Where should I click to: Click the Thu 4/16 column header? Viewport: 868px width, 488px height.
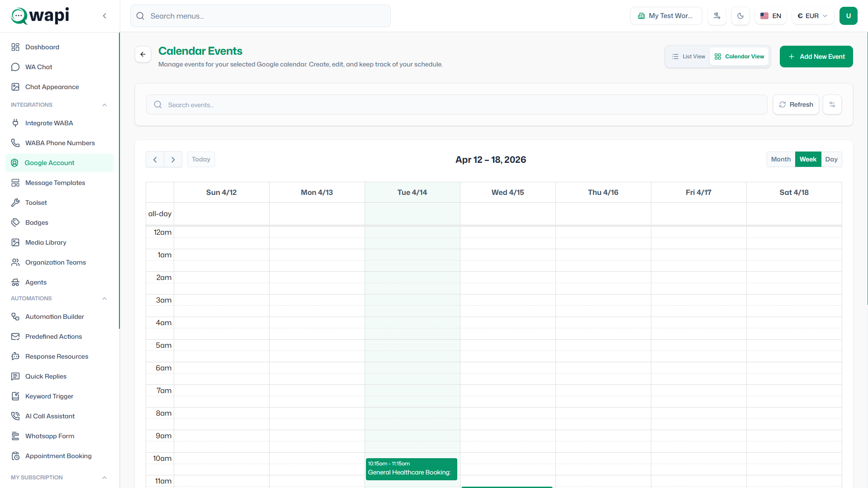tap(603, 192)
